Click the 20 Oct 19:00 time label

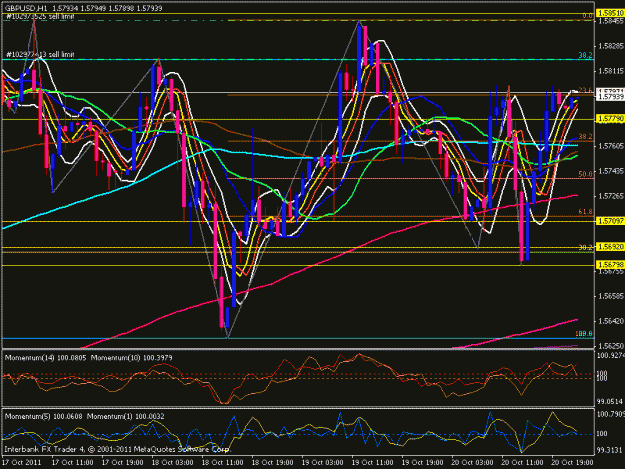[x=572, y=462]
